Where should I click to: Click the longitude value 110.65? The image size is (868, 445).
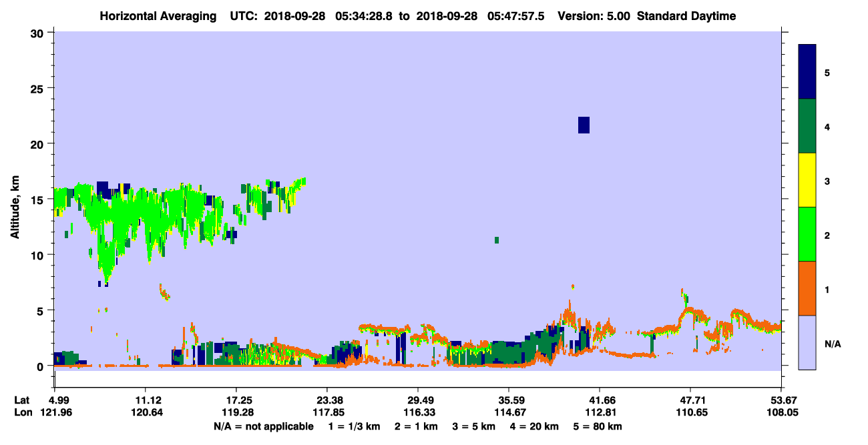[690, 412]
